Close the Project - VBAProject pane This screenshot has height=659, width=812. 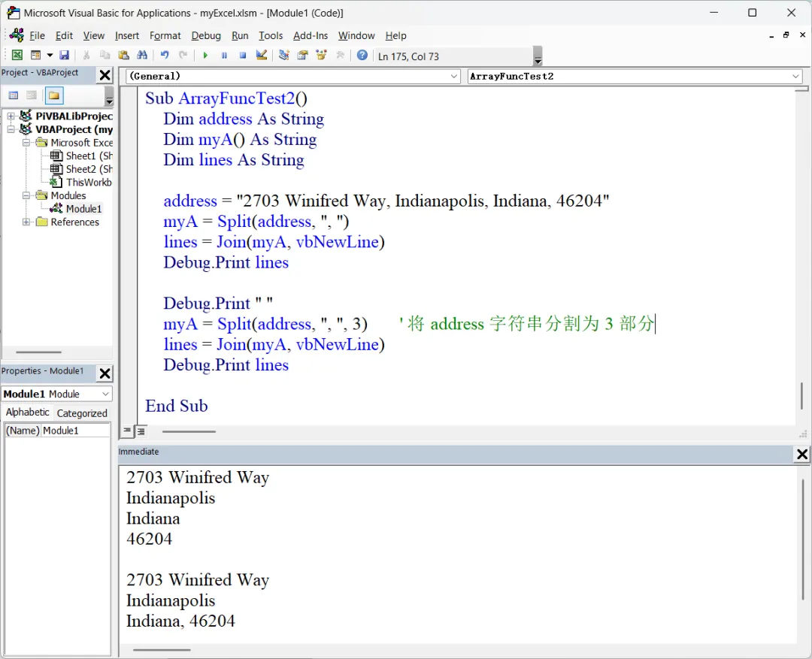[x=105, y=75]
